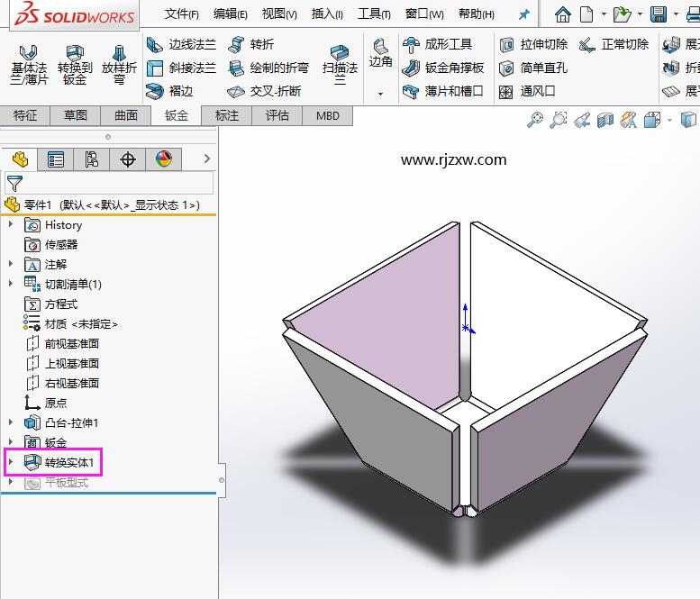
Task: Click the 简单直孔 simple hole tool
Action: tap(533, 68)
